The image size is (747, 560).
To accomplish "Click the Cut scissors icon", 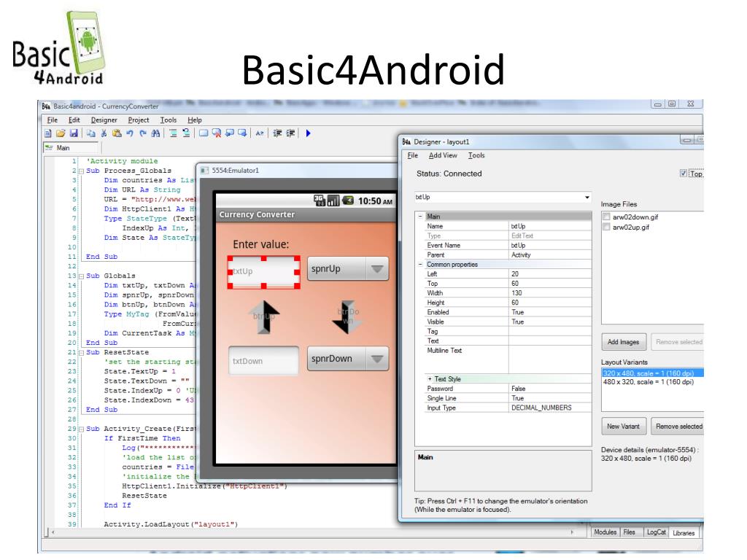I will point(104,133).
